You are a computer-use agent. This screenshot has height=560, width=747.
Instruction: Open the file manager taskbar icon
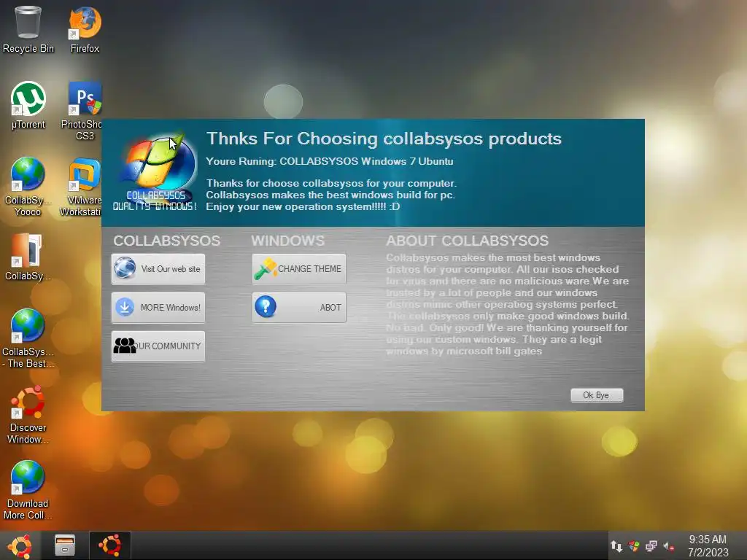pyautogui.click(x=65, y=545)
